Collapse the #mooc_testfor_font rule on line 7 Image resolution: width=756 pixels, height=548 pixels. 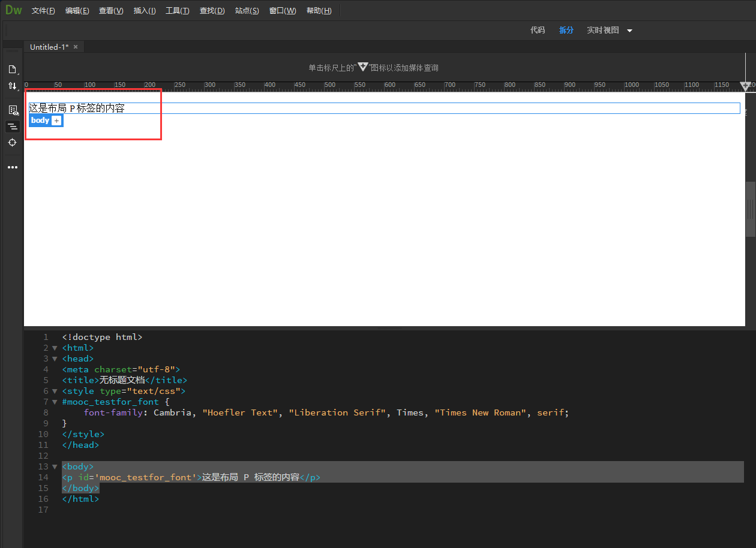tap(55, 402)
